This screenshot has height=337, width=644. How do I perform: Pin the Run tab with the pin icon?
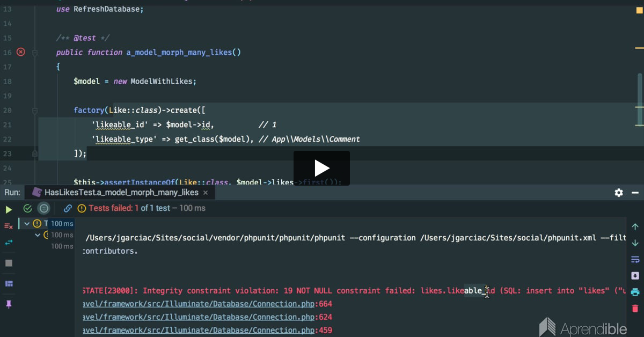[9, 304]
